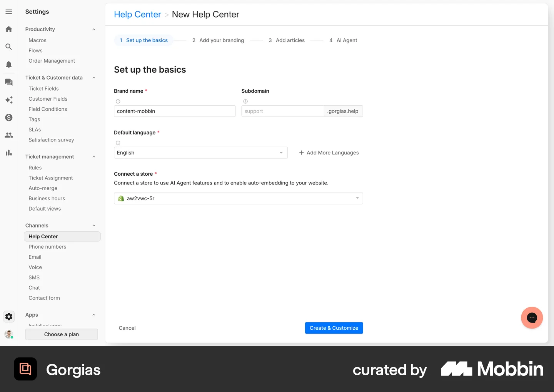Open Phone numbers in Channels
Viewport: 554px width, 392px height.
[x=47, y=247]
